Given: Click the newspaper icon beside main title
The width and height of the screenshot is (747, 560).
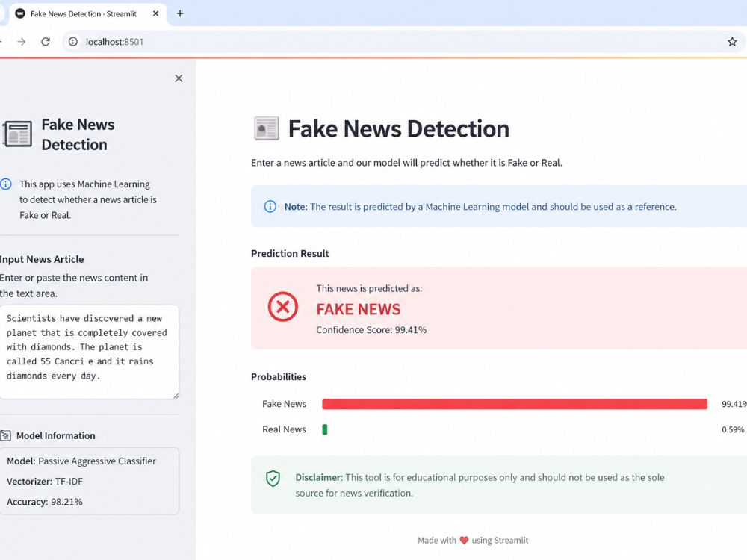Looking at the screenshot, I should [267, 128].
